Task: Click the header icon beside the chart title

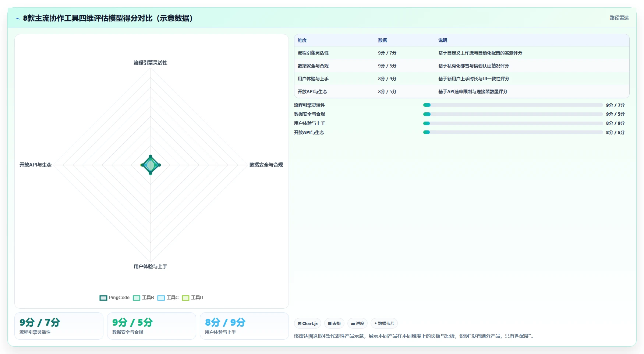Action: (17, 18)
